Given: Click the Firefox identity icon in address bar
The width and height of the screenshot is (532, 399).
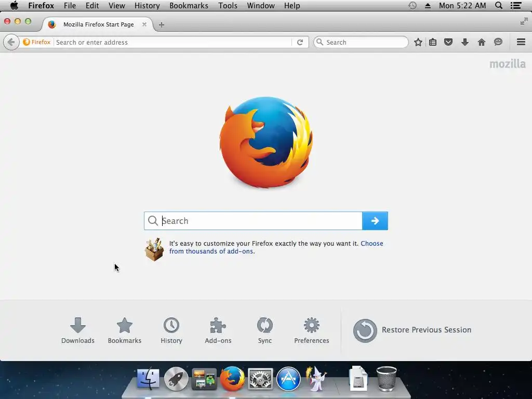Looking at the screenshot, I should pos(37,42).
